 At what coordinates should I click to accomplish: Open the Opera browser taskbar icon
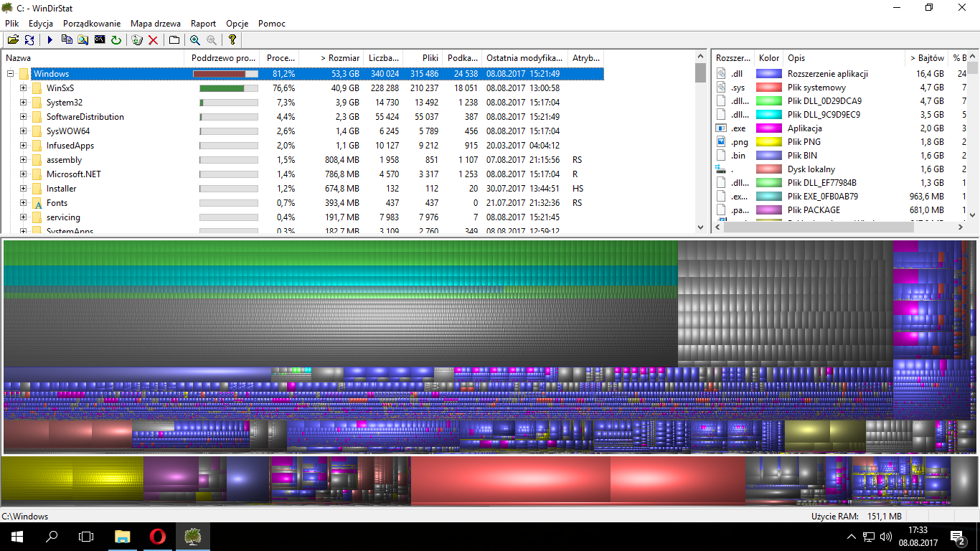(x=157, y=537)
